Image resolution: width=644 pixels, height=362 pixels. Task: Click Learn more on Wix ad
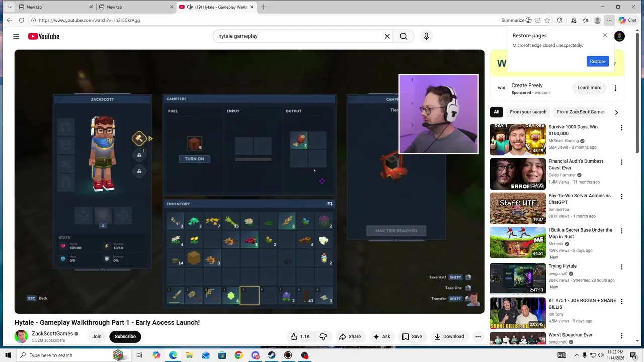tap(589, 88)
